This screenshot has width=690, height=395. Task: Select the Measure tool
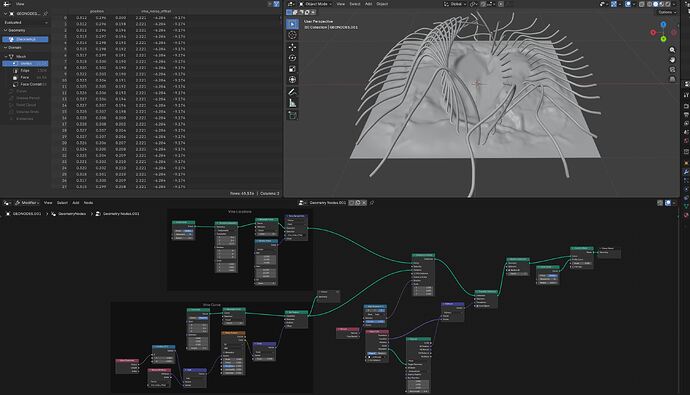(x=292, y=103)
